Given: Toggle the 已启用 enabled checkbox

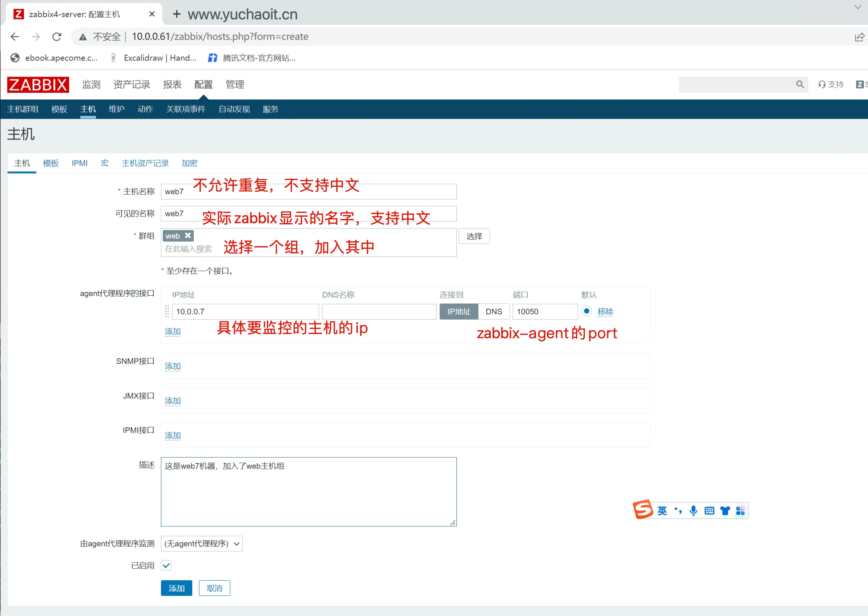Looking at the screenshot, I should (x=166, y=565).
